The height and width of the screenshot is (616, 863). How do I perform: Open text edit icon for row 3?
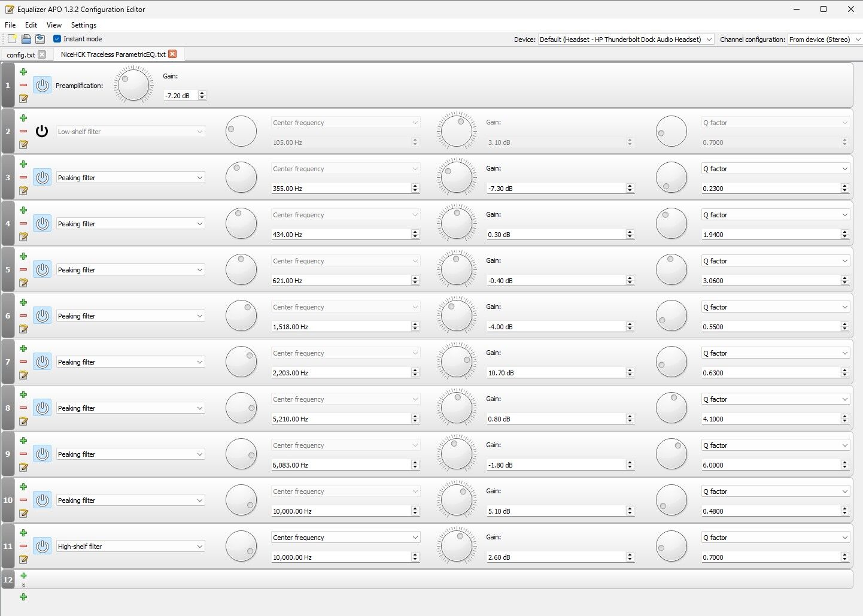click(x=23, y=190)
